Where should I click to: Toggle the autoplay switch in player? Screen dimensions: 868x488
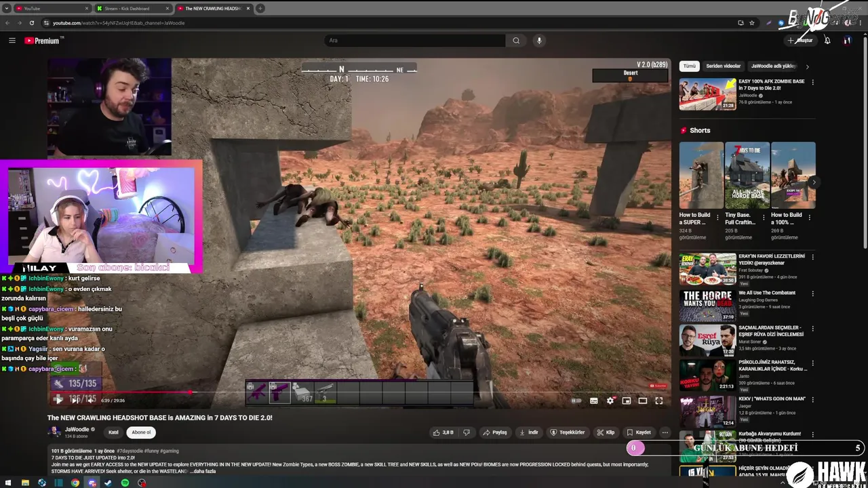click(x=576, y=401)
